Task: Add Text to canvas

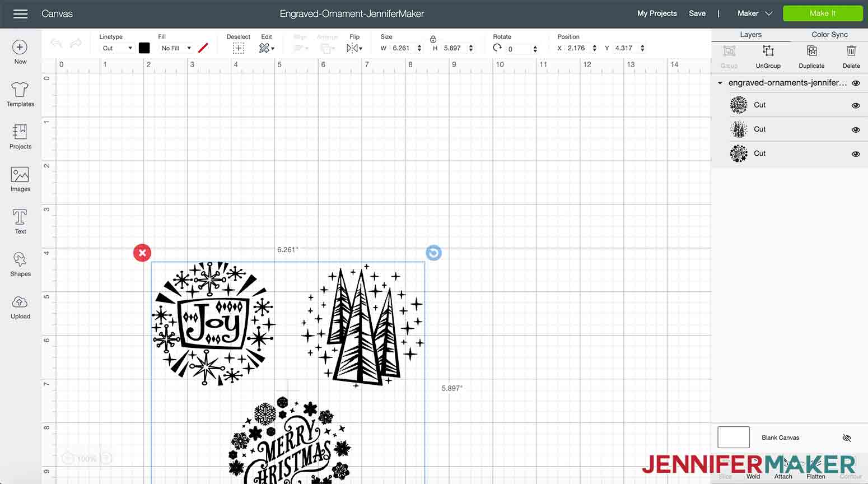Action: [x=20, y=222]
